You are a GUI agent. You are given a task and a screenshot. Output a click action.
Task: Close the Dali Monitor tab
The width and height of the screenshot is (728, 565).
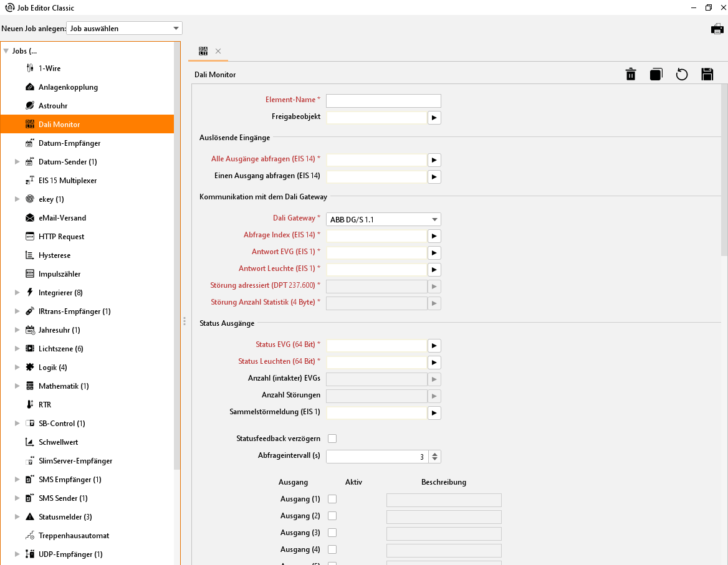[x=218, y=51]
